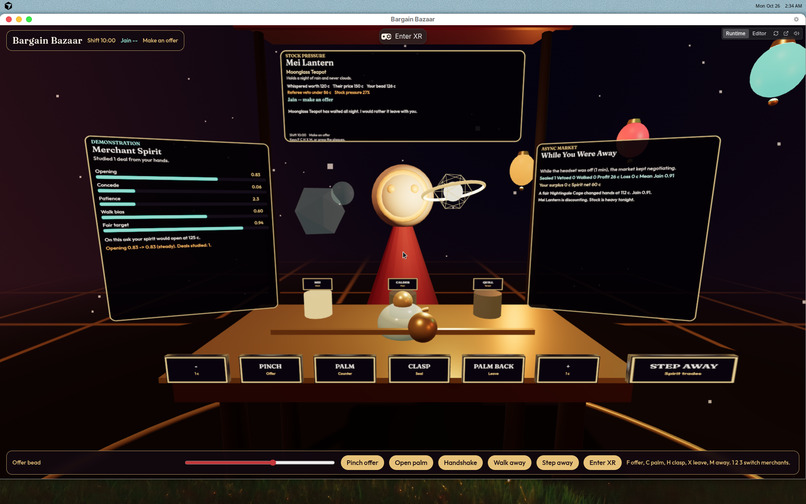Click the 'Moonglass Teapot' item name
Viewport: 806px width, 504px height.
coord(306,72)
